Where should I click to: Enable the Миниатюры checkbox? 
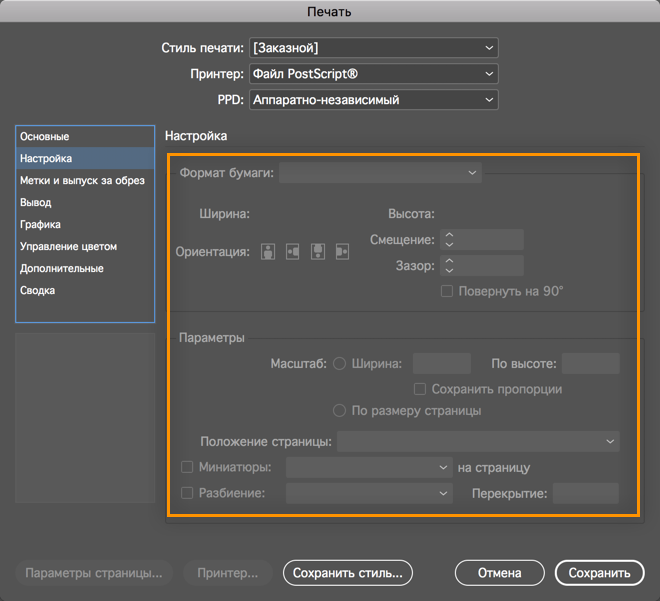[187, 467]
